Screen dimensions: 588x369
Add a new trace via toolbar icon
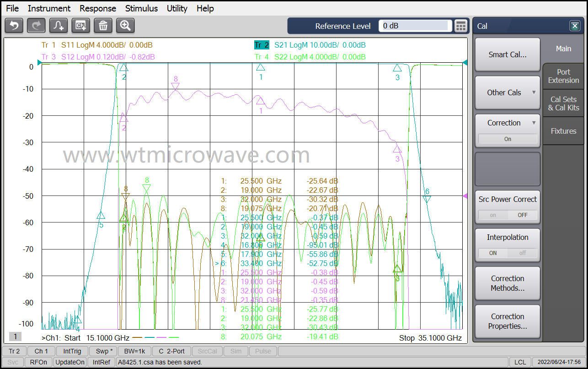pyautogui.click(x=59, y=26)
